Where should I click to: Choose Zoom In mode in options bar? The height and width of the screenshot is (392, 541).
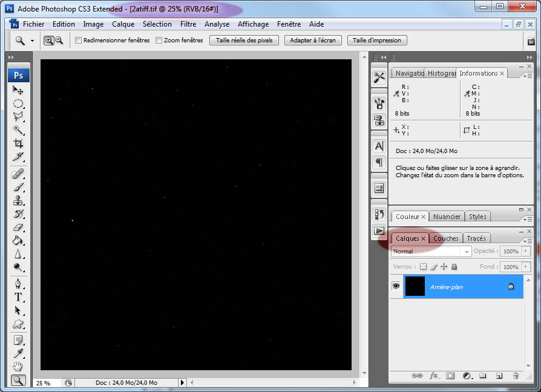(x=49, y=41)
